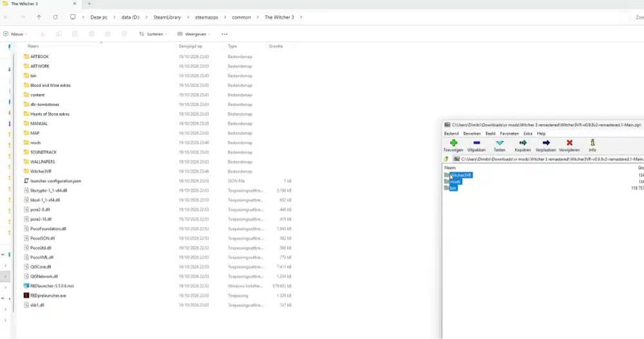The image size is (644, 339).
Task: Click the common breadcrumb
Action: tap(241, 17)
